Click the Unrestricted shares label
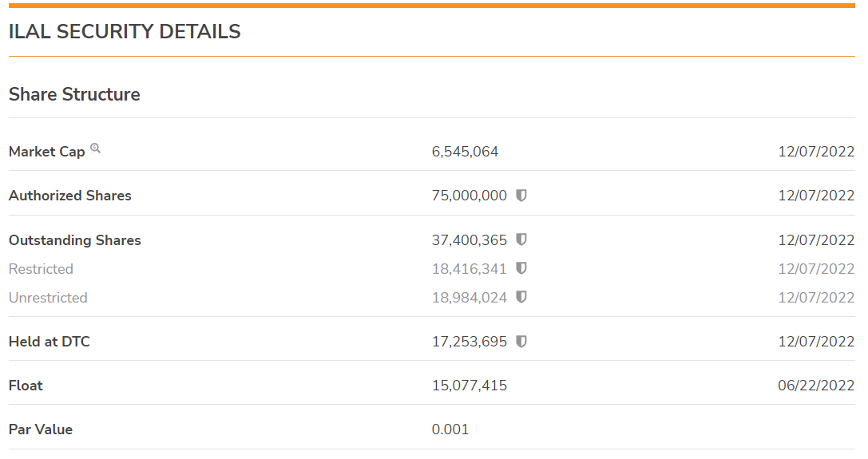868x459 pixels. click(48, 298)
